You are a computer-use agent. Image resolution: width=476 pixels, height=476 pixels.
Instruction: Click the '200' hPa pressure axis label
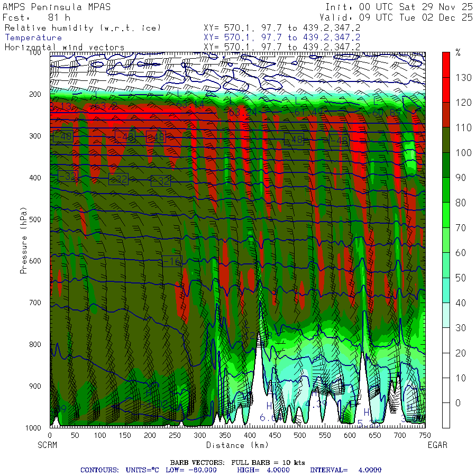(x=35, y=95)
